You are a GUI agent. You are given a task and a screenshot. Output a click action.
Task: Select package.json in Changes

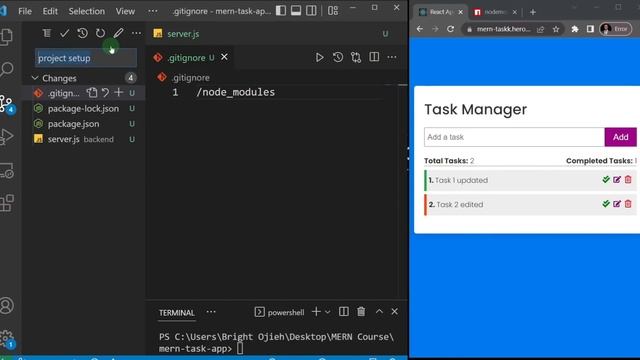[84, 124]
